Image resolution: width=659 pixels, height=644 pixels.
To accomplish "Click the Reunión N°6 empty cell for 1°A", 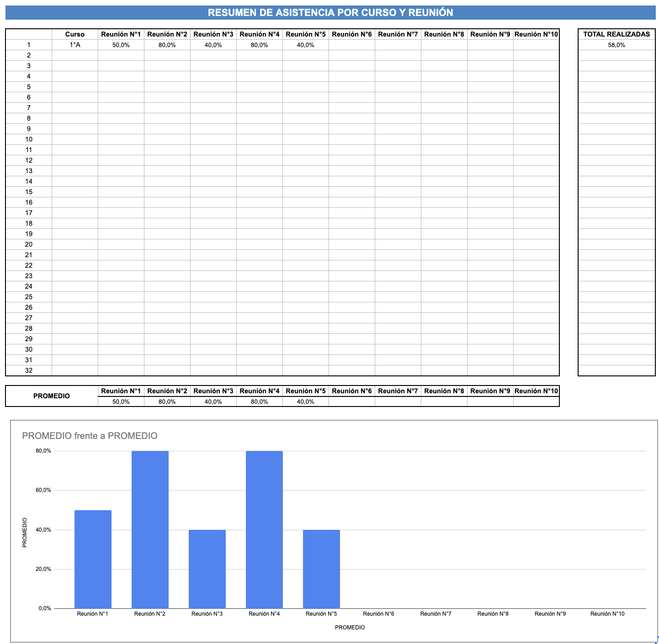I will pos(352,45).
